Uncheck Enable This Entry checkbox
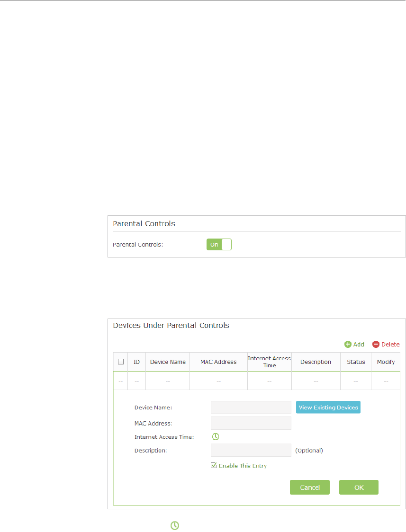406x532 pixels. [214, 465]
